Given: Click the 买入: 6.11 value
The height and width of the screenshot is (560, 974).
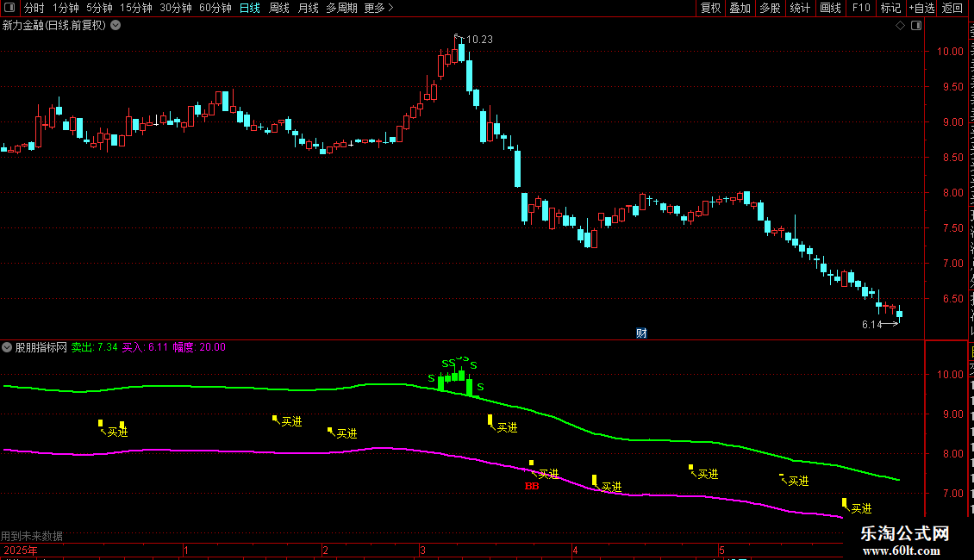Looking at the screenshot, I should coord(145,348).
